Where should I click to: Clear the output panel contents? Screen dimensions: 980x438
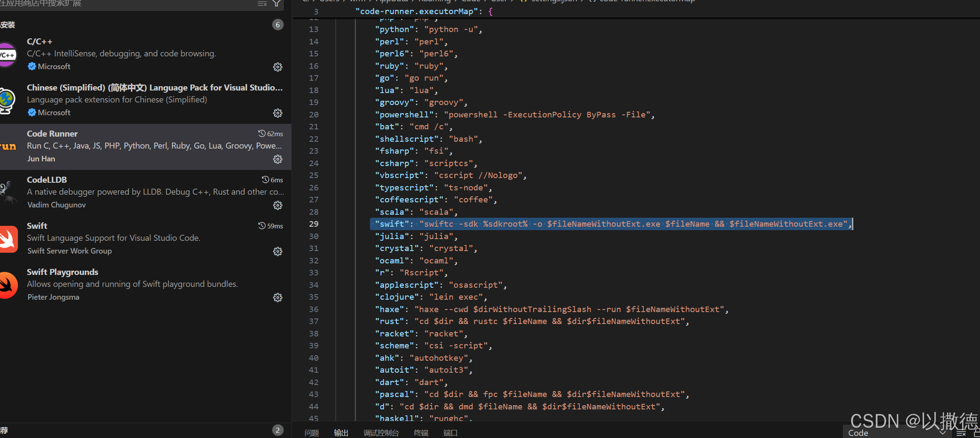pos(961,433)
